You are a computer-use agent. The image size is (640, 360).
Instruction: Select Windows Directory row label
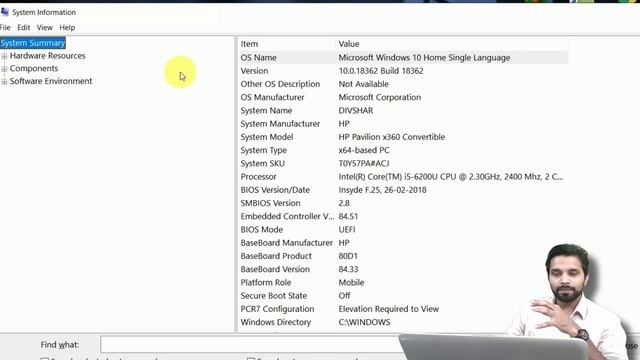276,322
